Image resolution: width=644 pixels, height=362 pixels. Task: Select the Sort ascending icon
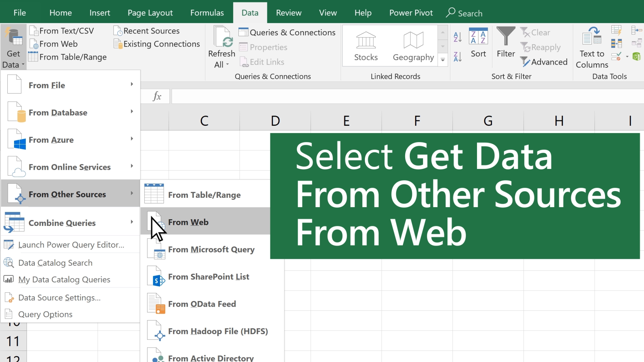click(458, 36)
